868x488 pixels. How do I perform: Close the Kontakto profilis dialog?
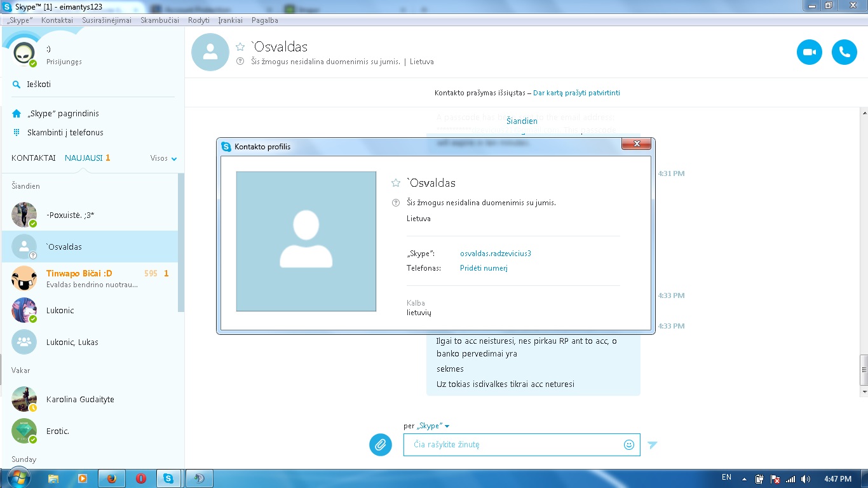636,146
